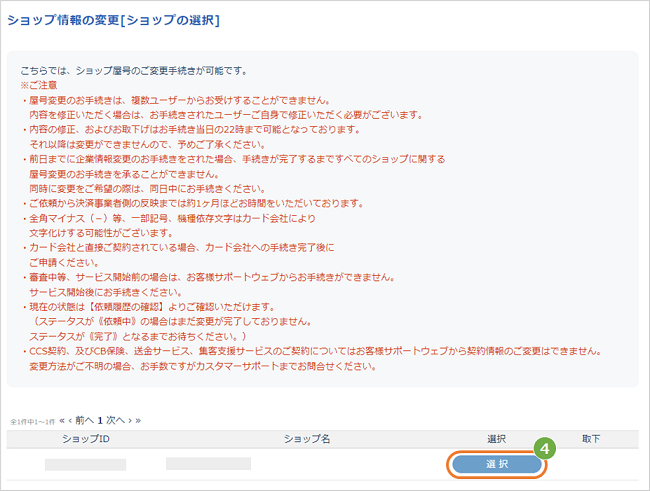Click the 次へ pagination link

coord(116,421)
